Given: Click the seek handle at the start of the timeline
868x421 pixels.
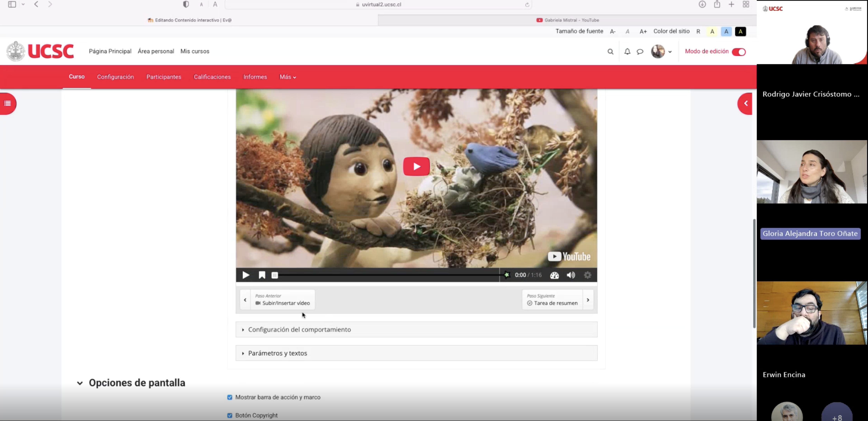Looking at the screenshot, I should (x=275, y=275).
